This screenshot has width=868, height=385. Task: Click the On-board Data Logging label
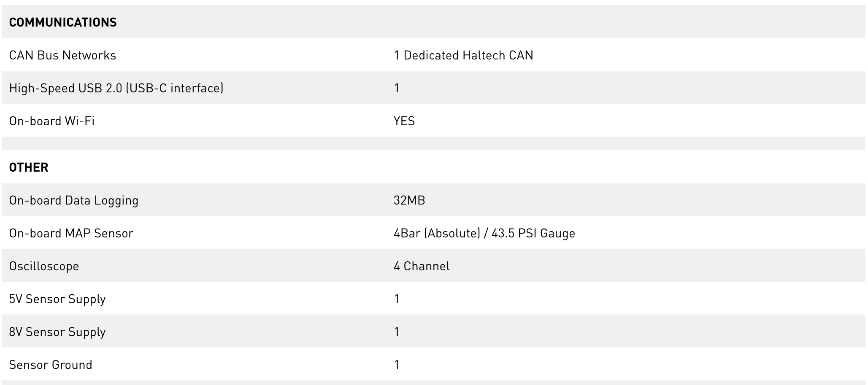tap(74, 200)
